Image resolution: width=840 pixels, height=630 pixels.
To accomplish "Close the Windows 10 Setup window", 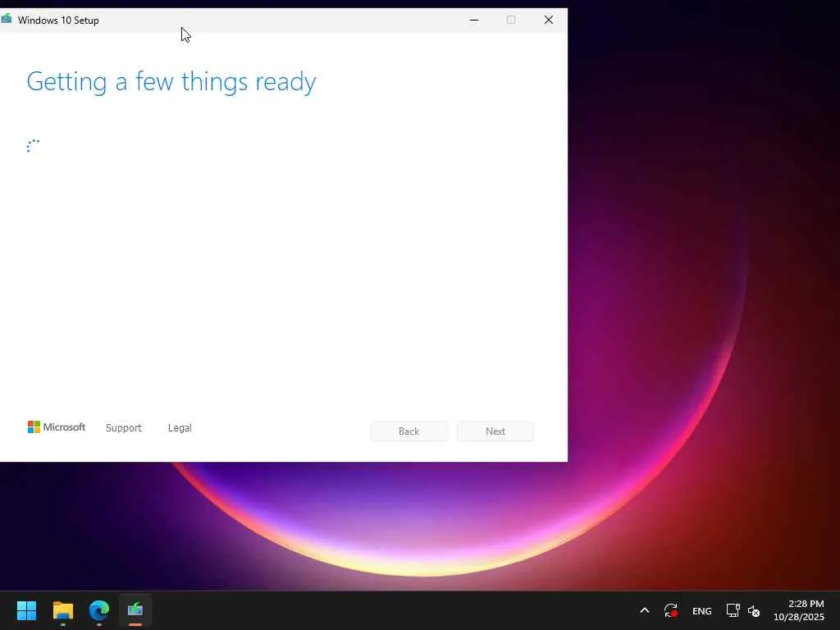I will coord(549,21).
